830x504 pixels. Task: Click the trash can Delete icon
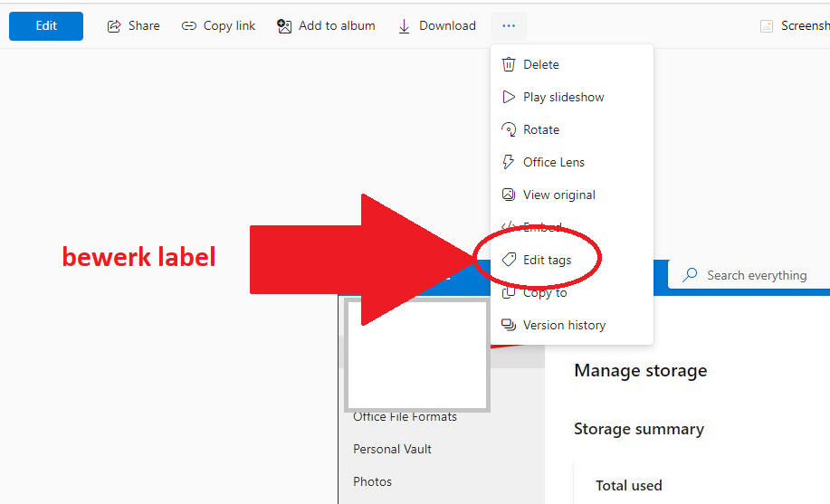[509, 64]
